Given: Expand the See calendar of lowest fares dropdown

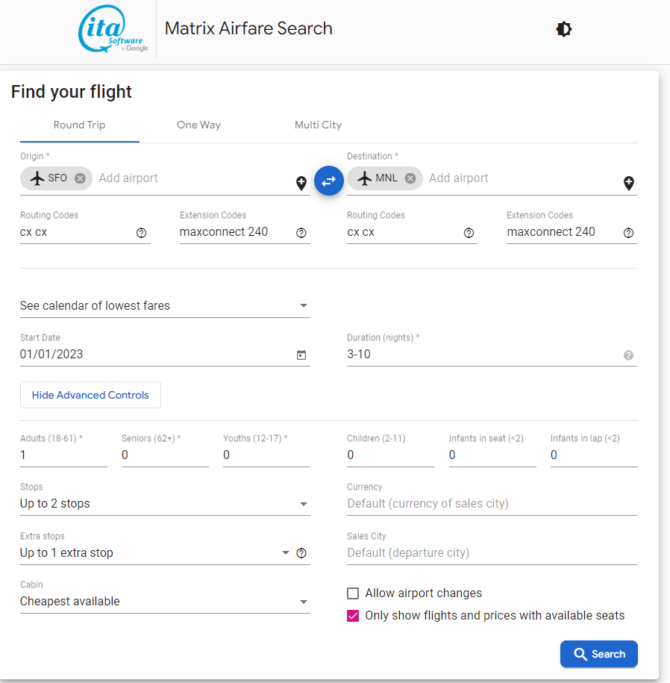Looking at the screenshot, I should (x=165, y=306).
